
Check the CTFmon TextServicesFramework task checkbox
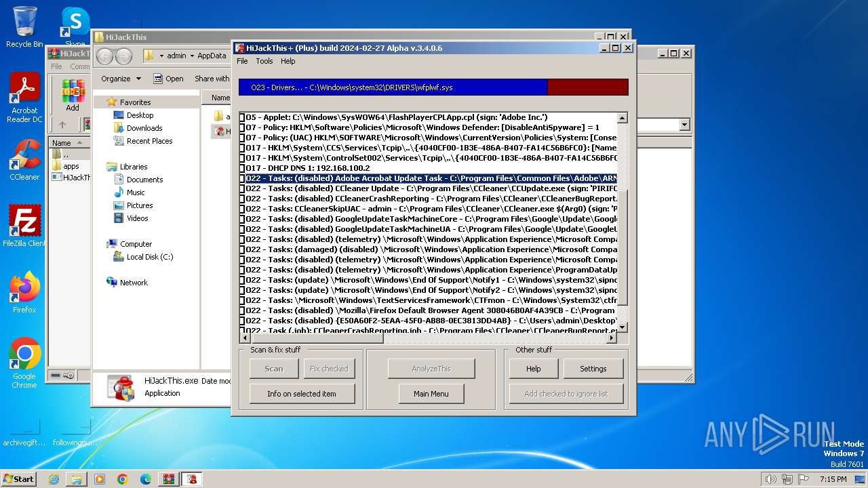[x=242, y=300]
